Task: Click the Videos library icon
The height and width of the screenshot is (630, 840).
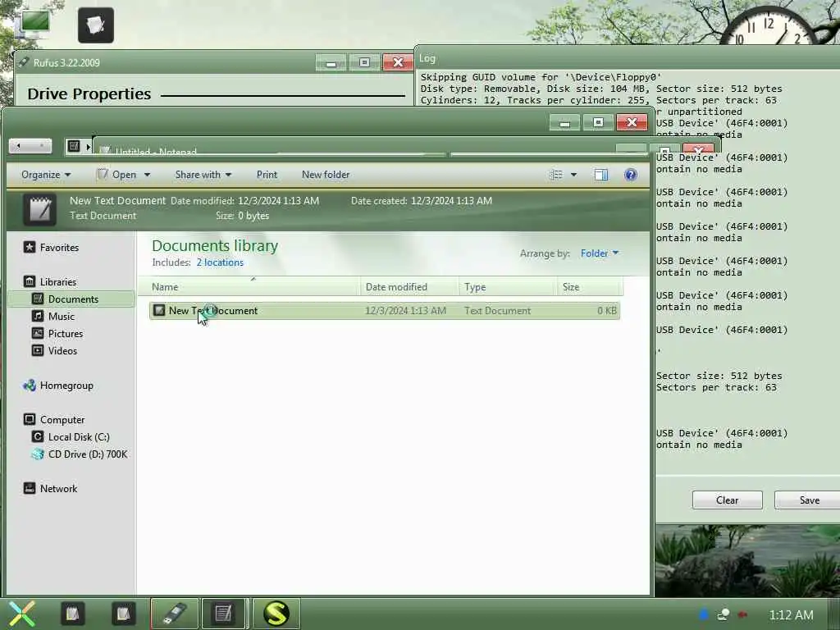Action: [38, 350]
